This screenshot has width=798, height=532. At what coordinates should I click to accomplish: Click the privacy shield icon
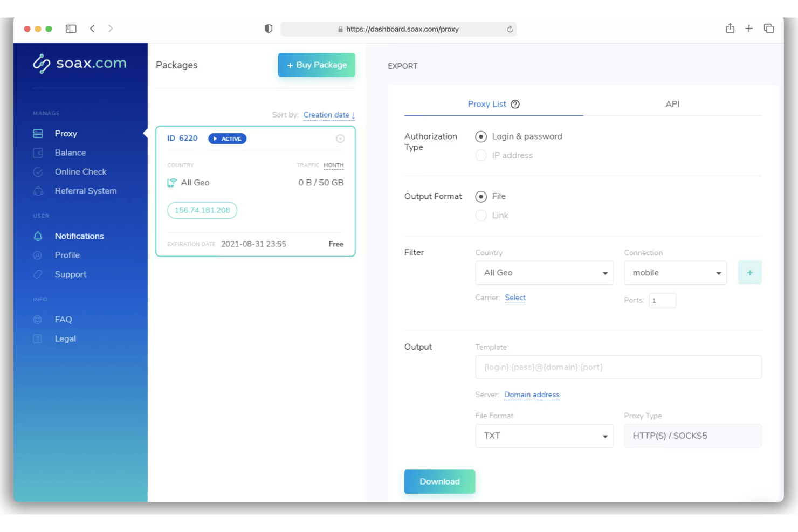[x=269, y=29]
